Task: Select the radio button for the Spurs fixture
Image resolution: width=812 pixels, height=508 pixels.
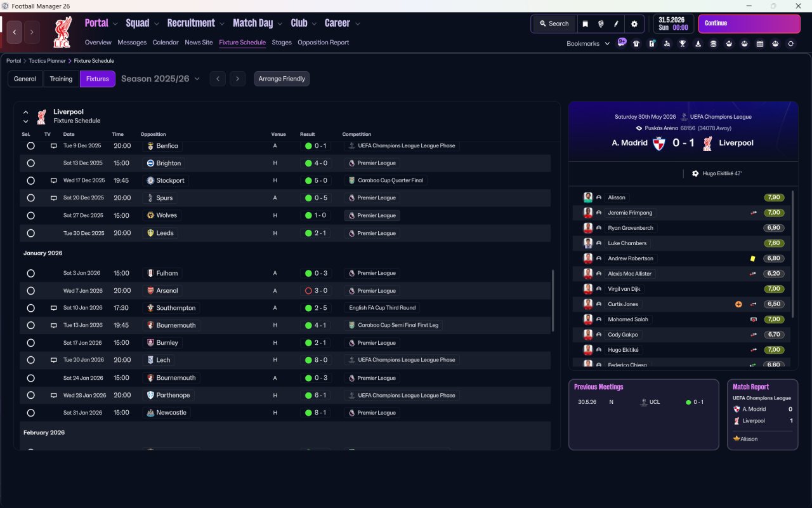Action: pyautogui.click(x=30, y=198)
